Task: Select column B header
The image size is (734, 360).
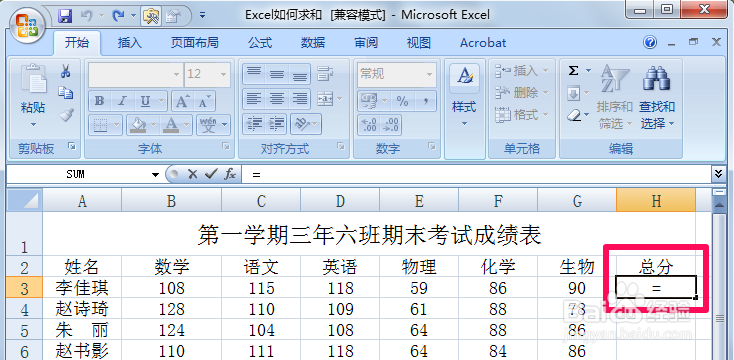Action: tap(171, 201)
